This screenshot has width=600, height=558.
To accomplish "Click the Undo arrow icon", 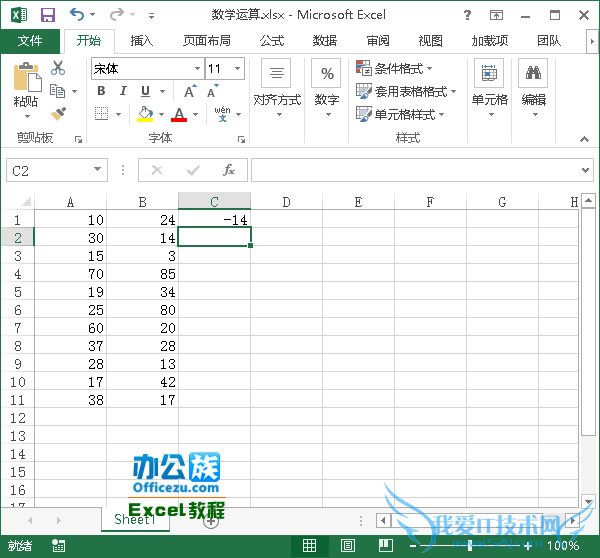I will pyautogui.click(x=77, y=16).
